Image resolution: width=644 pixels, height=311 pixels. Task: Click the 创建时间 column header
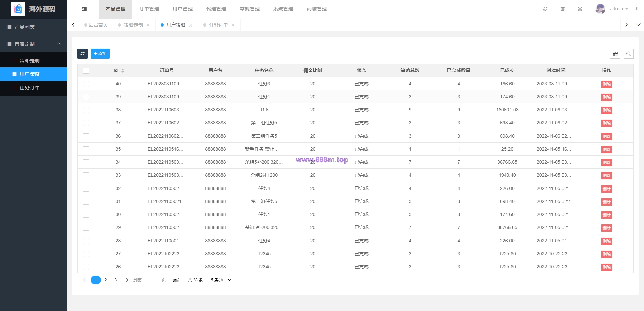[x=556, y=71]
